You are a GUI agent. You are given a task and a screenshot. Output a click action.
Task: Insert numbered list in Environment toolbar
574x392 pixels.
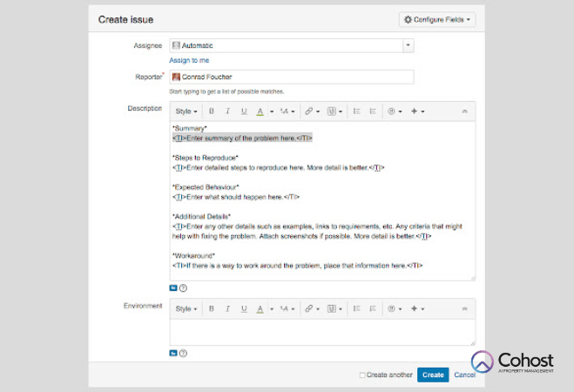[373, 309]
